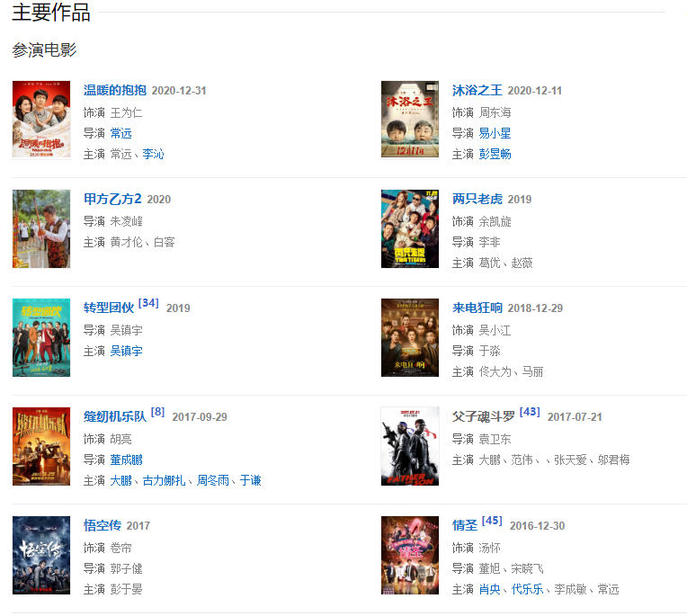Open the 情圣 movie title link

tap(465, 525)
